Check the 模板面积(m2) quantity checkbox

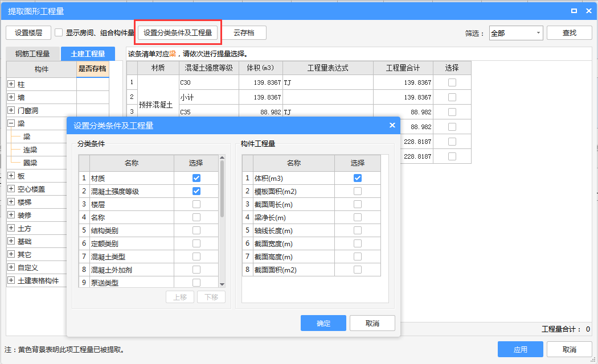click(357, 191)
